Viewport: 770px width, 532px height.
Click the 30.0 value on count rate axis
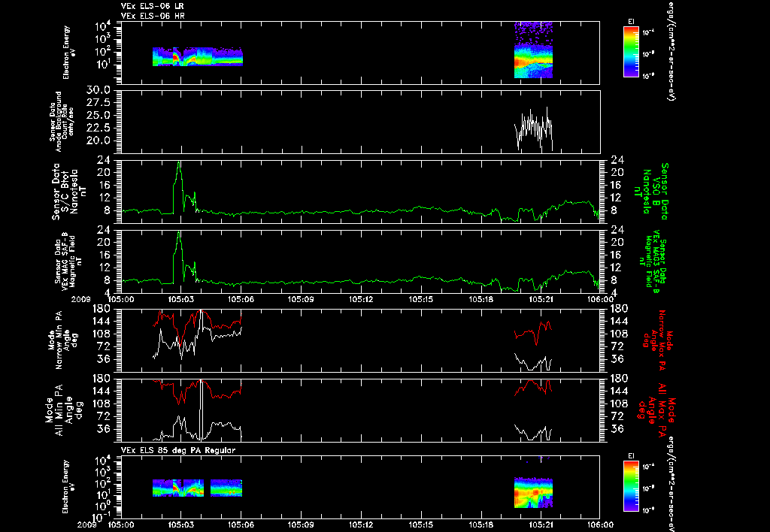[x=100, y=90]
